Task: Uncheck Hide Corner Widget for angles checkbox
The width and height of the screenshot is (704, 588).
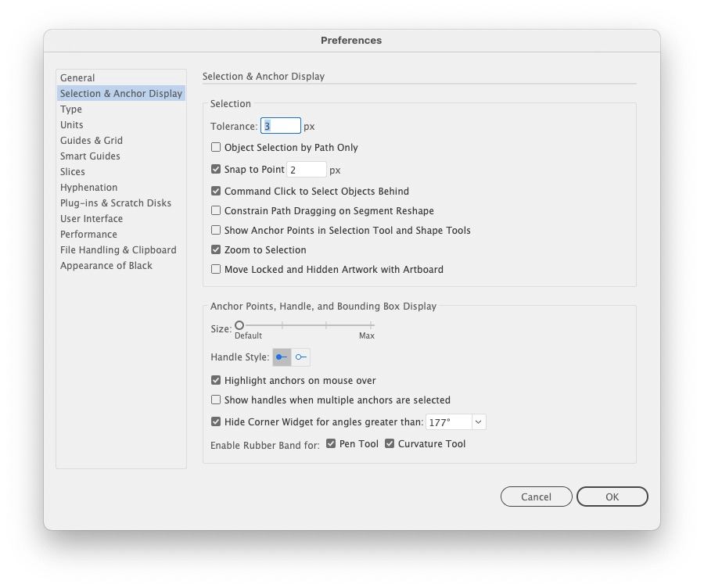Action: (216, 422)
